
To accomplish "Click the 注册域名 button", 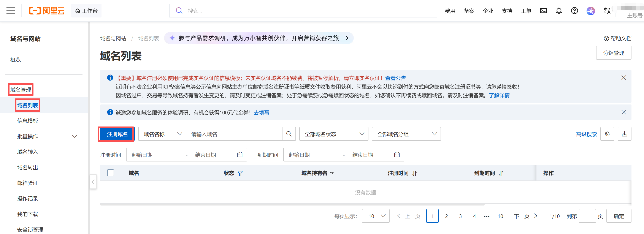I will click(117, 134).
